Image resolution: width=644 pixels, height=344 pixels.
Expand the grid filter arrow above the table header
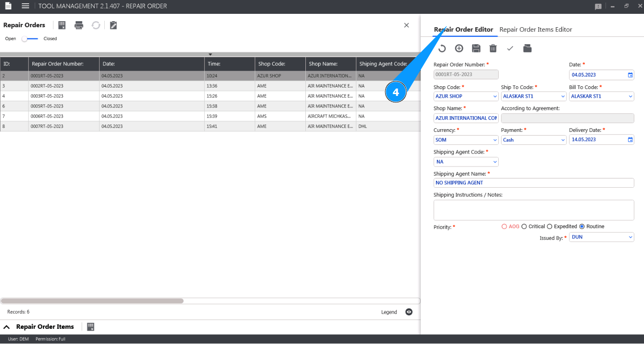pos(210,54)
